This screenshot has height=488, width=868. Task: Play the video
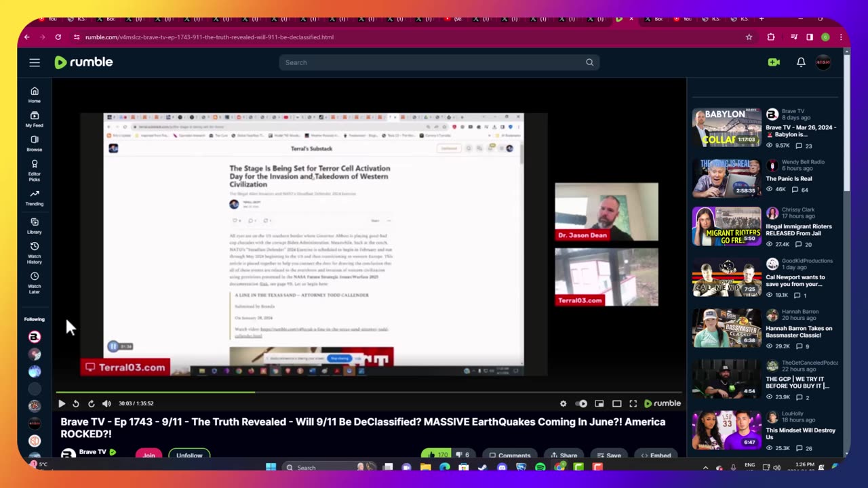tap(61, 403)
